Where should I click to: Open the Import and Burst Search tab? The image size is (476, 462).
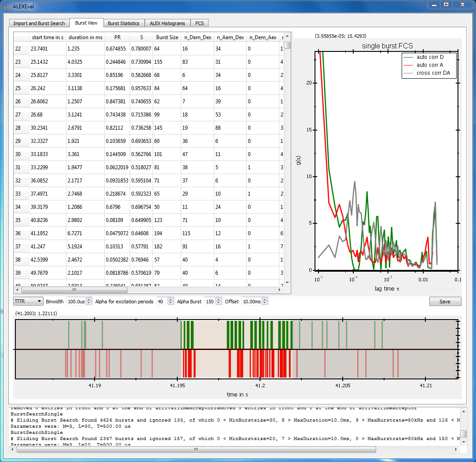39,23
